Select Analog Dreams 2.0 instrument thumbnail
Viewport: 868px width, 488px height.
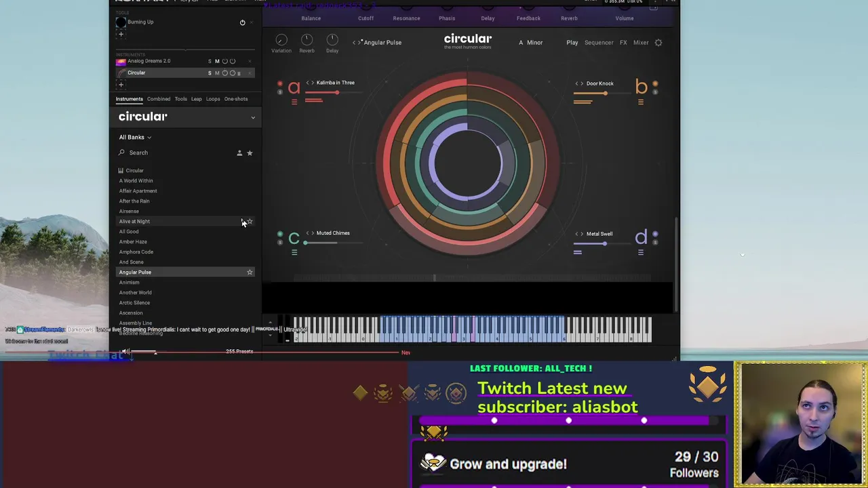[121, 61]
